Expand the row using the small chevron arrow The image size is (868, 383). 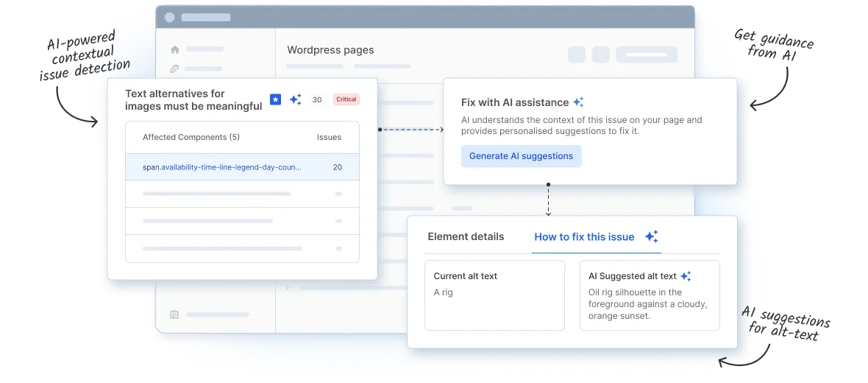pos(286,288)
